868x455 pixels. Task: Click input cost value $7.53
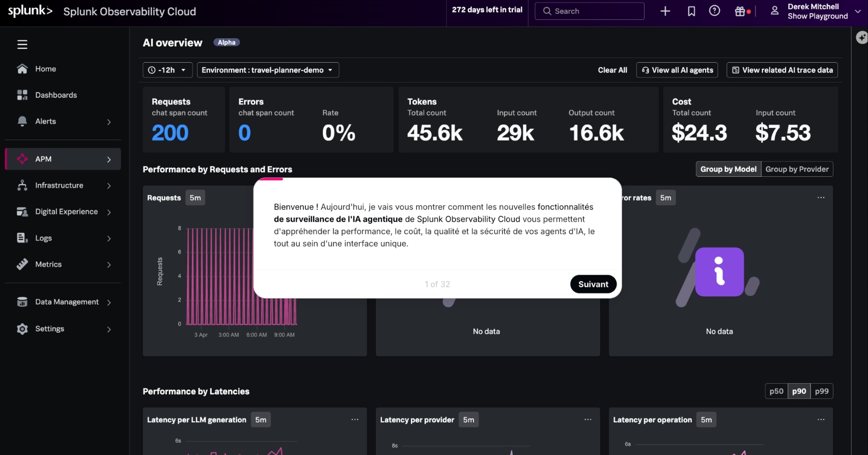click(783, 133)
